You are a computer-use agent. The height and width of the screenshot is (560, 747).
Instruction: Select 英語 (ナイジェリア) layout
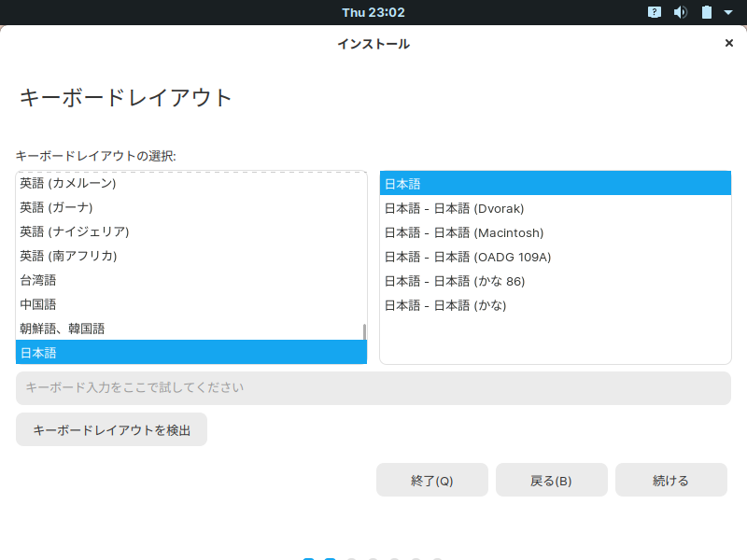pyautogui.click(x=191, y=231)
